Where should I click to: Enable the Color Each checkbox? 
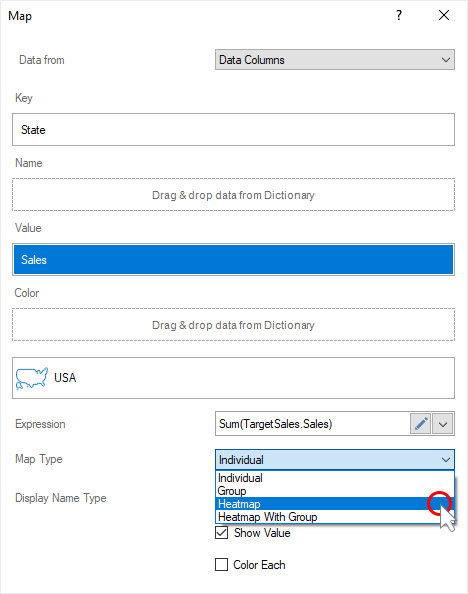(222, 564)
